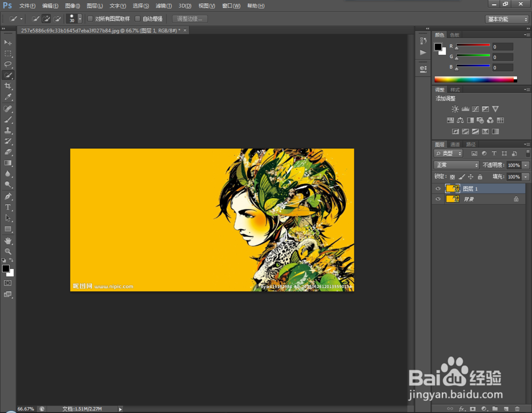The image size is (532, 413).
Task: Select the Pen tool
Action: 8,196
